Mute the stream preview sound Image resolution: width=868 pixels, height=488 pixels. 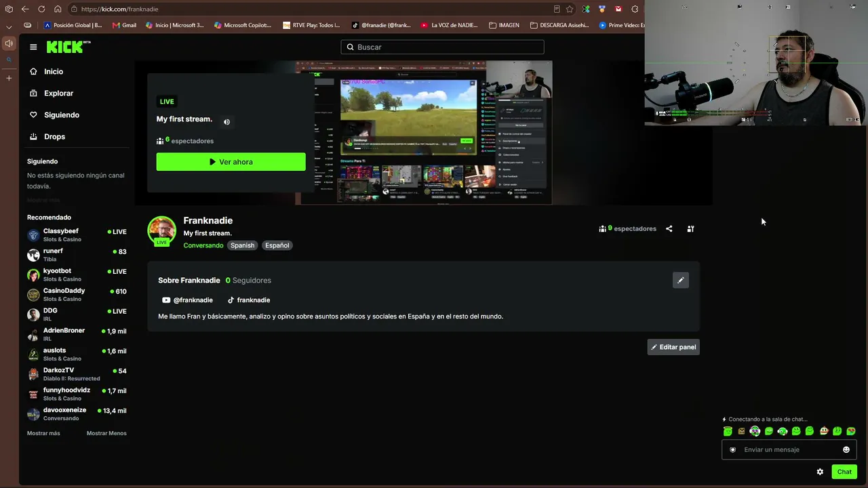[226, 122]
